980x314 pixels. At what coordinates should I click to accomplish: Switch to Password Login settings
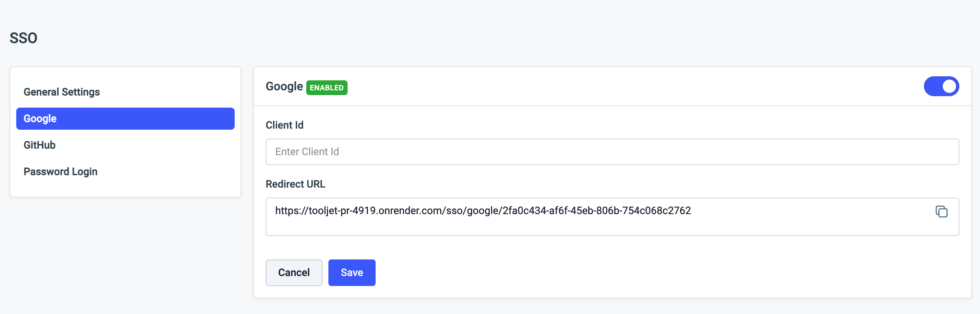click(61, 171)
